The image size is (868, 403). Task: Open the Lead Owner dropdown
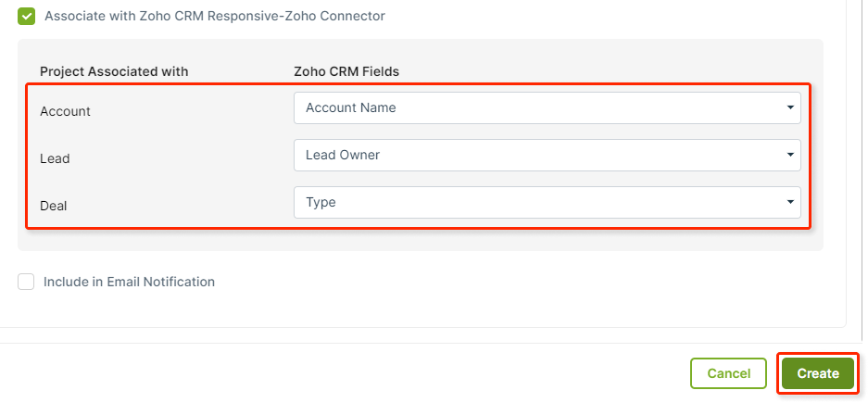(x=547, y=155)
